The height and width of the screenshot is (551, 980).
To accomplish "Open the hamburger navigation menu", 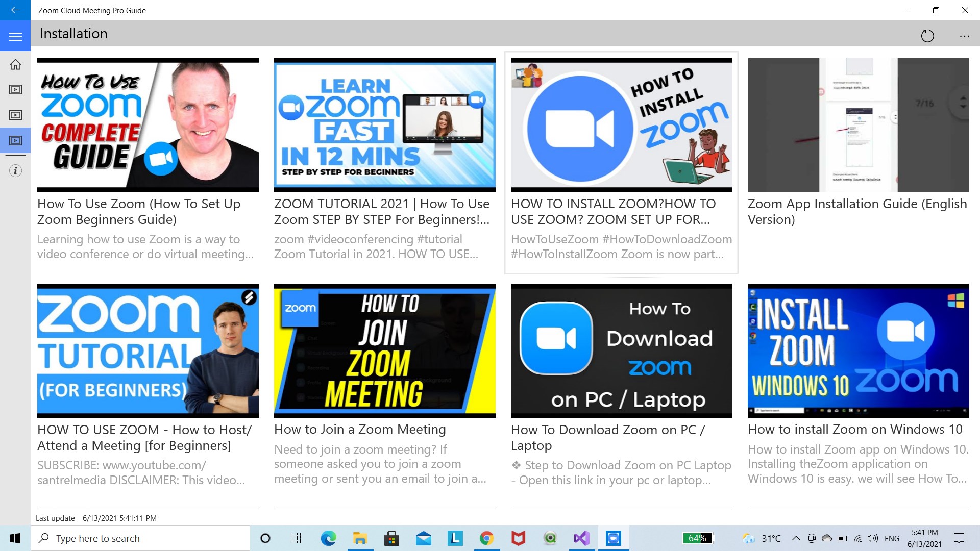I will click(15, 37).
